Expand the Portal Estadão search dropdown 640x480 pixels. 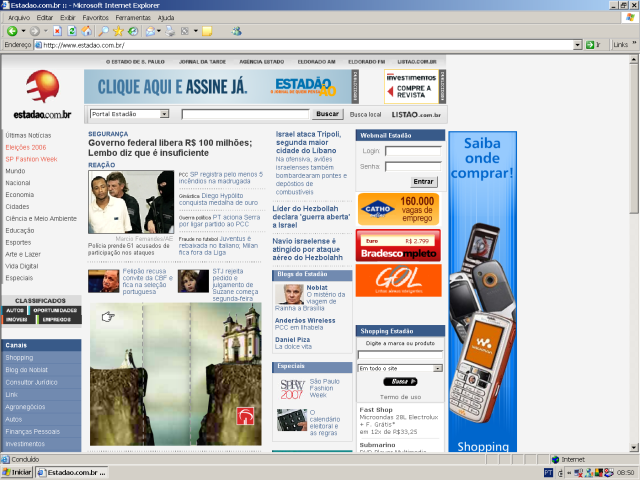point(163,114)
